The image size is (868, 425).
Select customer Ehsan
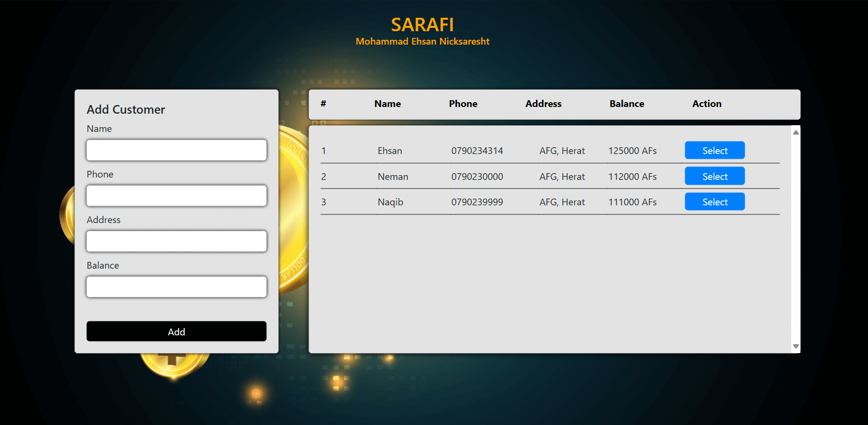point(714,151)
